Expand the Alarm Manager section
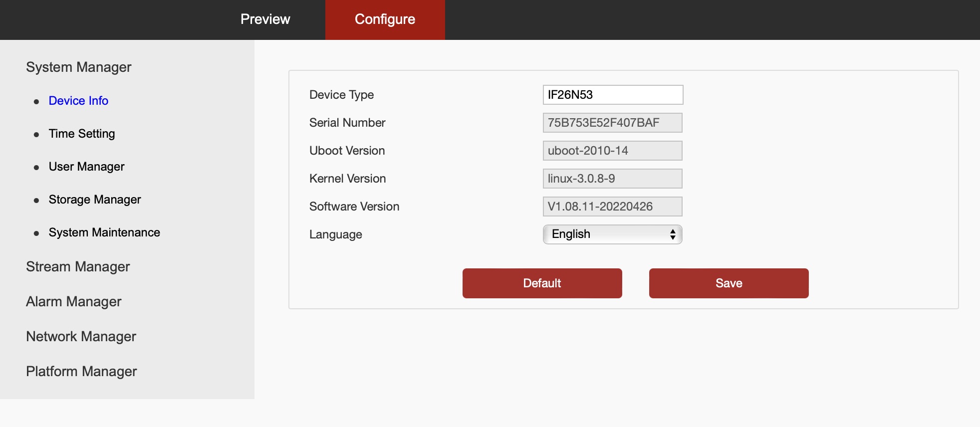The height and width of the screenshot is (427, 980). 73,302
